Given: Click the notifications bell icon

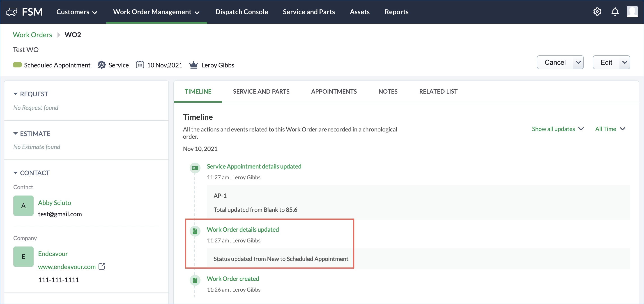Looking at the screenshot, I should (x=615, y=12).
